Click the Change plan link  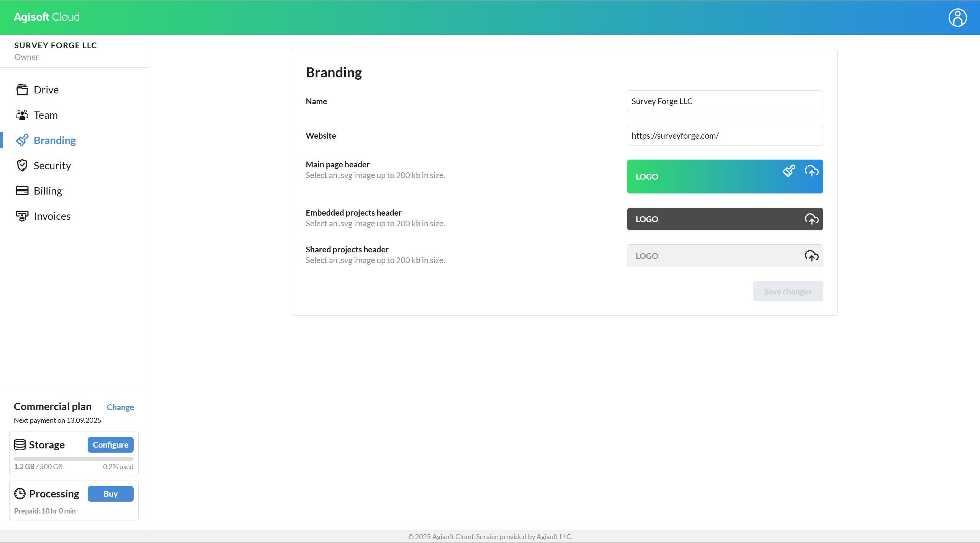pos(120,407)
